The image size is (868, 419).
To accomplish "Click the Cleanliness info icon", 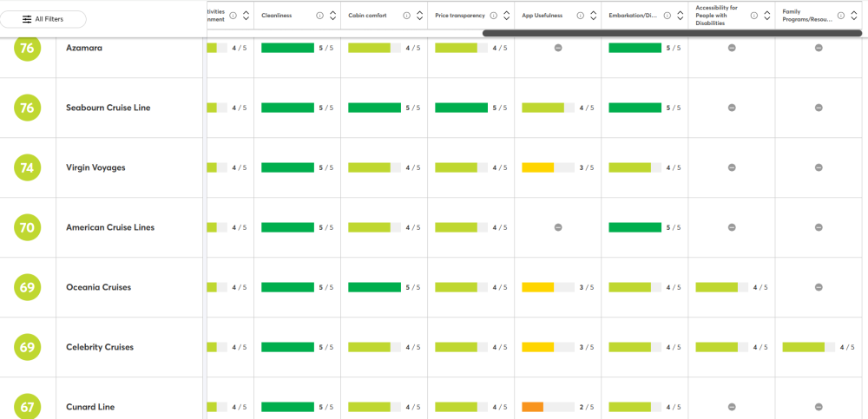I will (x=319, y=16).
